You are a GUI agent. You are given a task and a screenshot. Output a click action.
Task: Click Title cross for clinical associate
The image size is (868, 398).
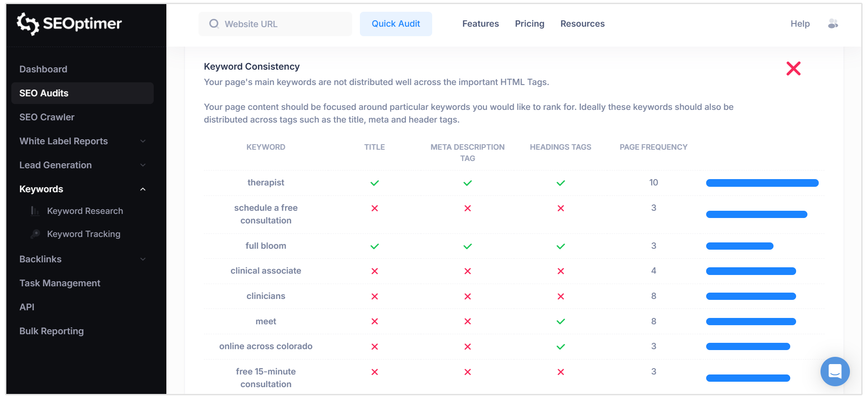pos(375,271)
